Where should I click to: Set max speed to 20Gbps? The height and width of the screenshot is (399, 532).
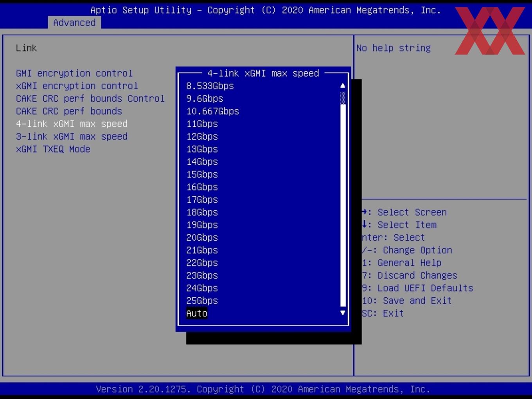202,237
